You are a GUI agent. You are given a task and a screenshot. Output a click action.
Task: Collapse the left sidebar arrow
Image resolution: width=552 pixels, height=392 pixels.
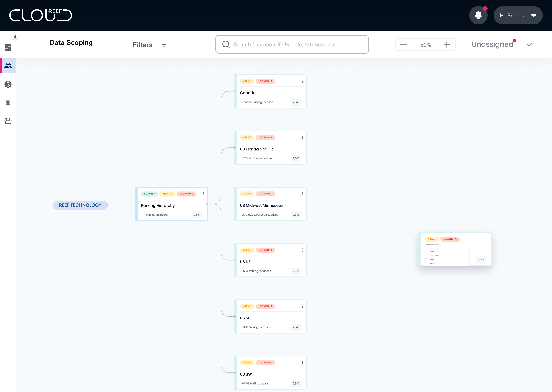(15, 37)
